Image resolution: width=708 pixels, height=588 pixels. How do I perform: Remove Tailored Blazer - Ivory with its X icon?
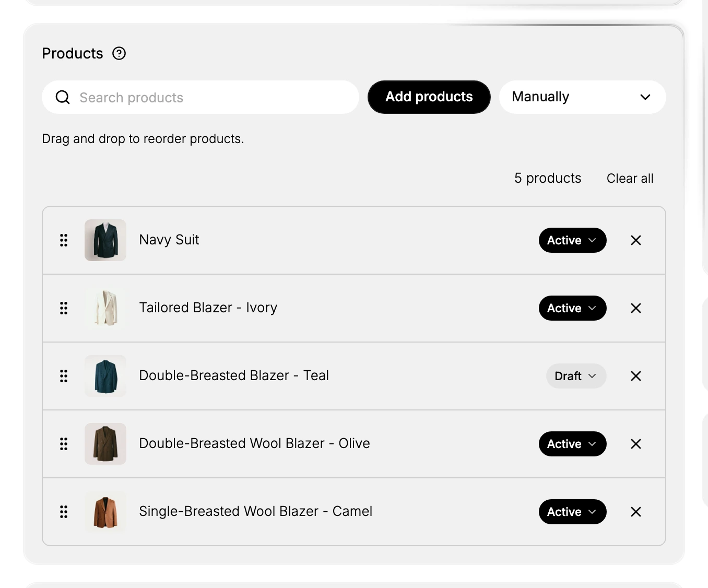click(x=636, y=308)
